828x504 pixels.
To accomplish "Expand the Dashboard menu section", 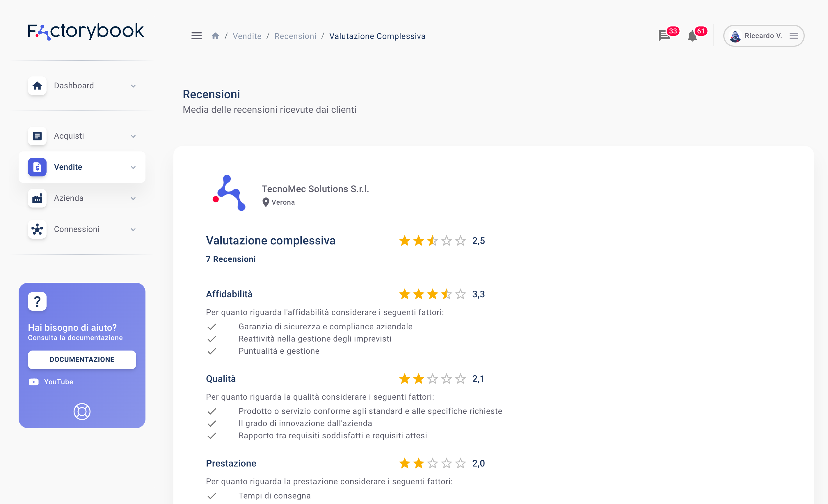I will pos(133,86).
